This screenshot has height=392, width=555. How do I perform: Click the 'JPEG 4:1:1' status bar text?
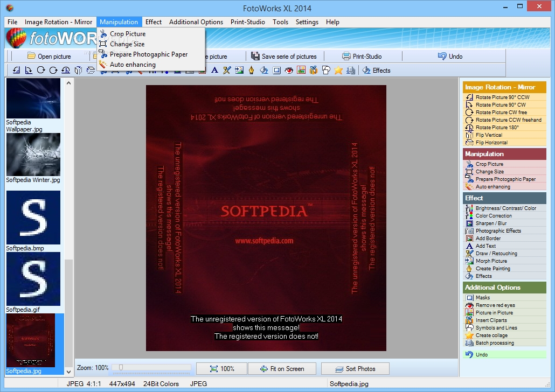pos(84,383)
